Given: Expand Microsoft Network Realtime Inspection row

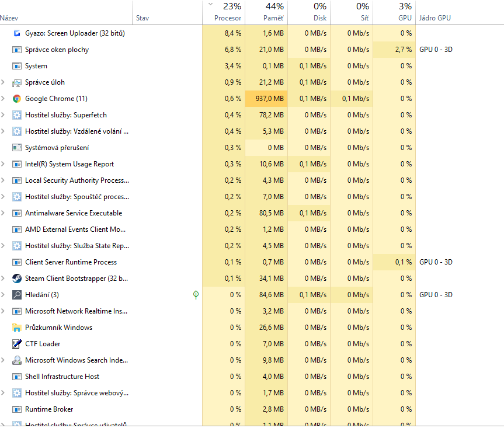Looking at the screenshot, I should 3,311.
